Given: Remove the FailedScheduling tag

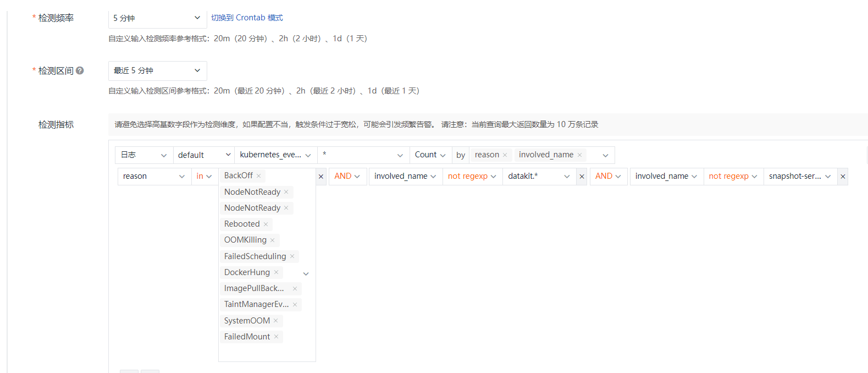Looking at the screenshot, I should (292, 256).
